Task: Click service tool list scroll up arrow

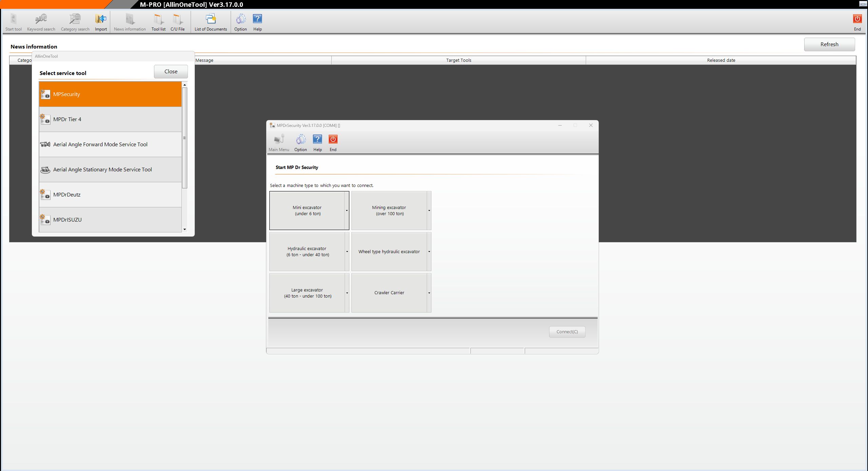Action: (185, 84)
